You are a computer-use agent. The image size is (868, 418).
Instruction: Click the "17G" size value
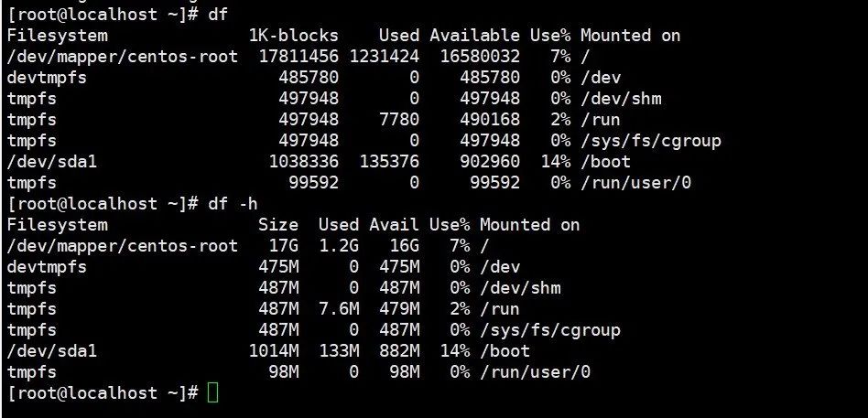pos(284,246)
